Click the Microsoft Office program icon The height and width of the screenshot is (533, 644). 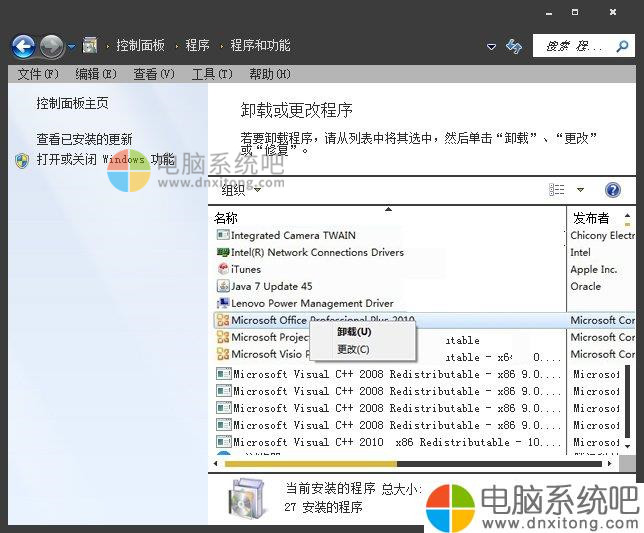223,320
